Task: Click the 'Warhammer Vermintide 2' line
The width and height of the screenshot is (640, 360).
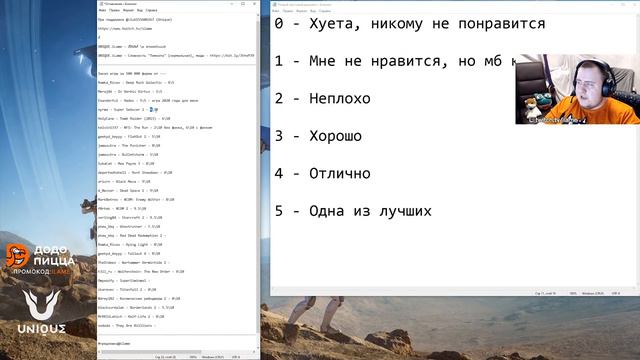Action: [134, 262]
